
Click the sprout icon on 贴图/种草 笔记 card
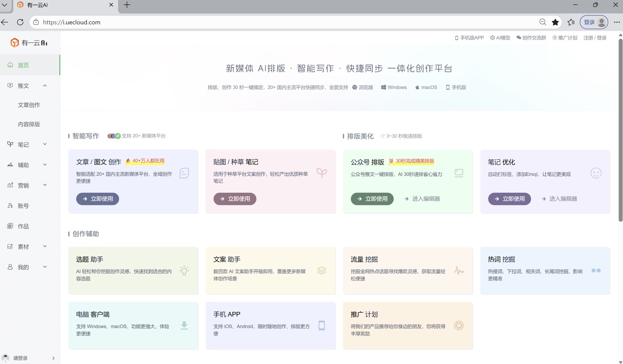tap(321, 173)
